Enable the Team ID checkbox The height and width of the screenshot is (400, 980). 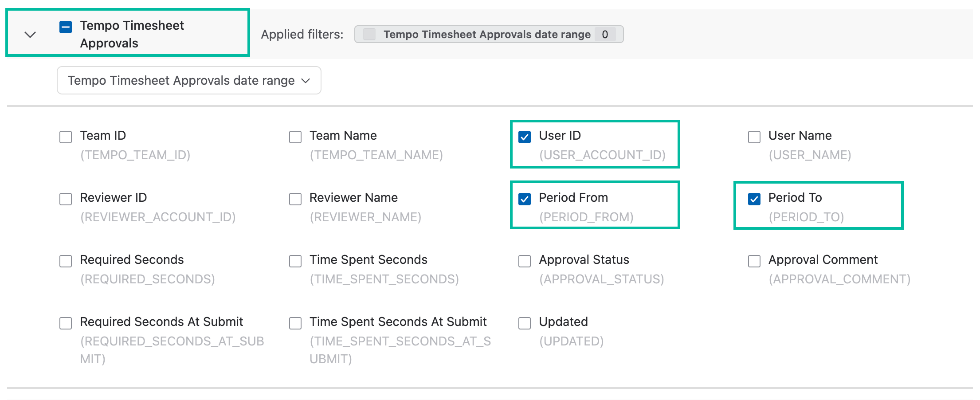pos(66,137)
